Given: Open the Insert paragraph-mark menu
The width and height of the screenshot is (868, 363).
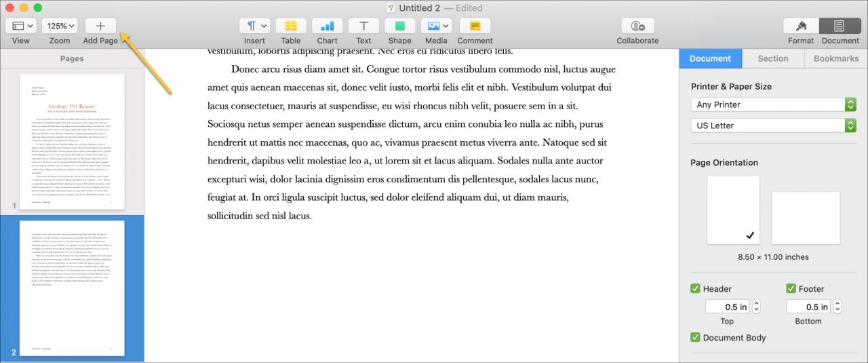Looking at the screenshot, I should click(255, 26).
